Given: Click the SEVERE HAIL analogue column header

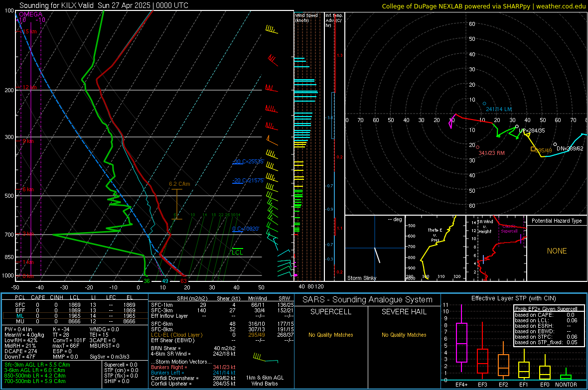Looking at the screenshot, I should tap(404, 312).
